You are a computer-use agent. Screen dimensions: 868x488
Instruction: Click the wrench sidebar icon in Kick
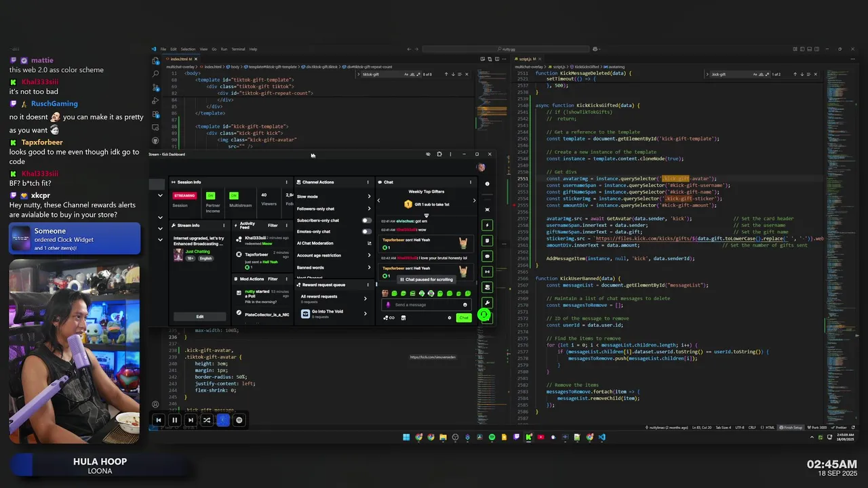click(487, 303)
